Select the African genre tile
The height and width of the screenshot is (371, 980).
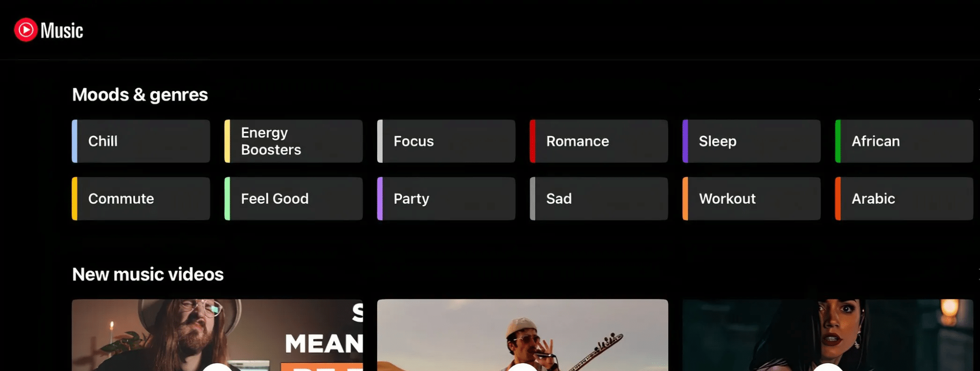point(904,141)
